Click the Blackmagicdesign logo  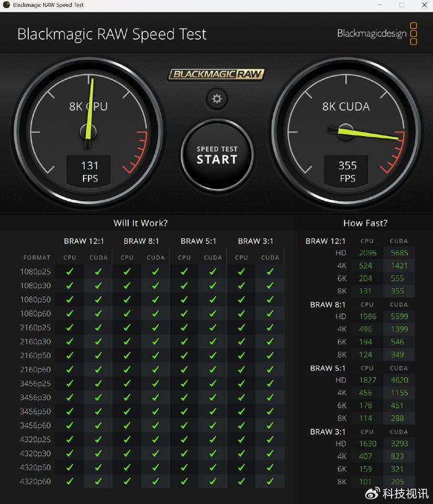pyautogui.click(x=377, y=33)
